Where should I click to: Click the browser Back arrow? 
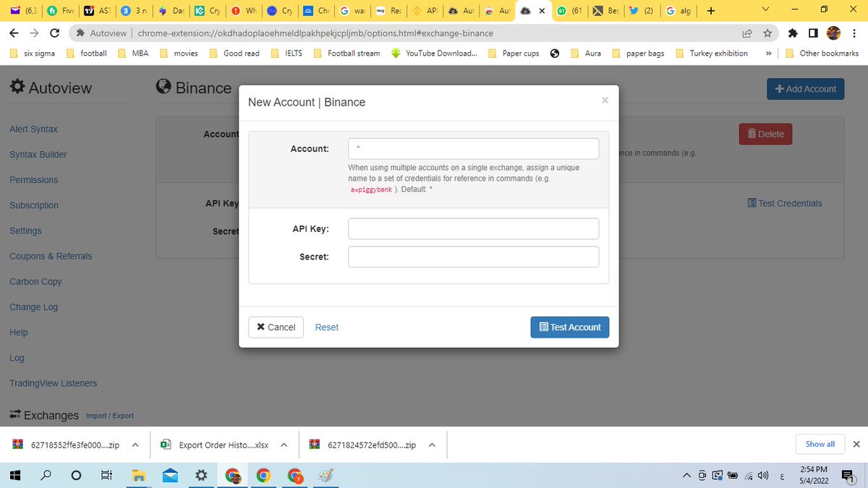click(14, 33)
